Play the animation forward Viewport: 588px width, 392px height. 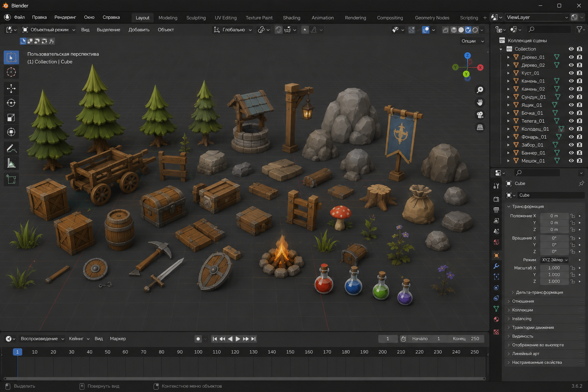[x=238, y=339]
